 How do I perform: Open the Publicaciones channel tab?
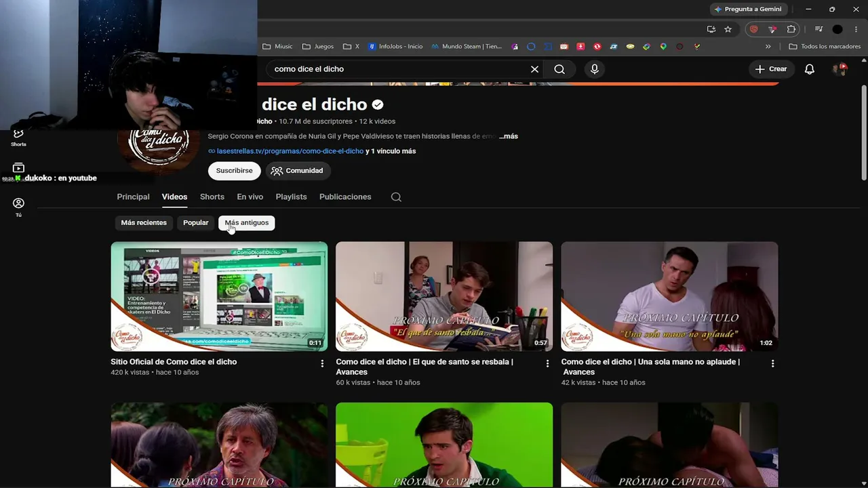pyautogui.click(x=345, y=197)
